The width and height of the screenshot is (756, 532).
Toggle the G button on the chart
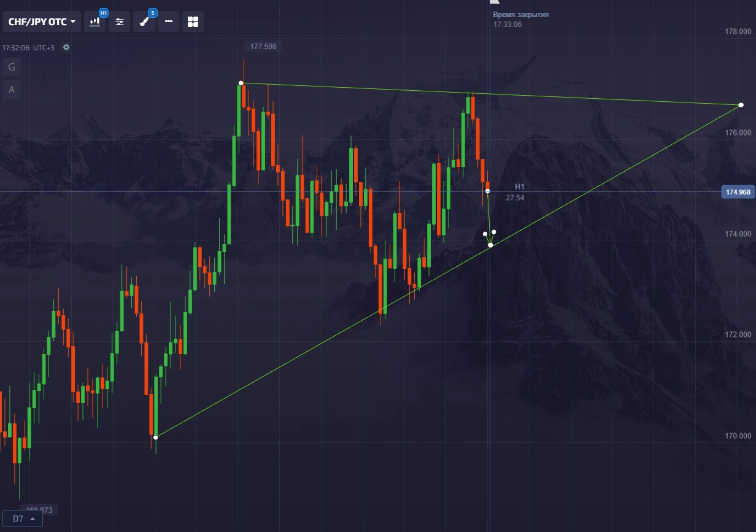coord(12,67)
